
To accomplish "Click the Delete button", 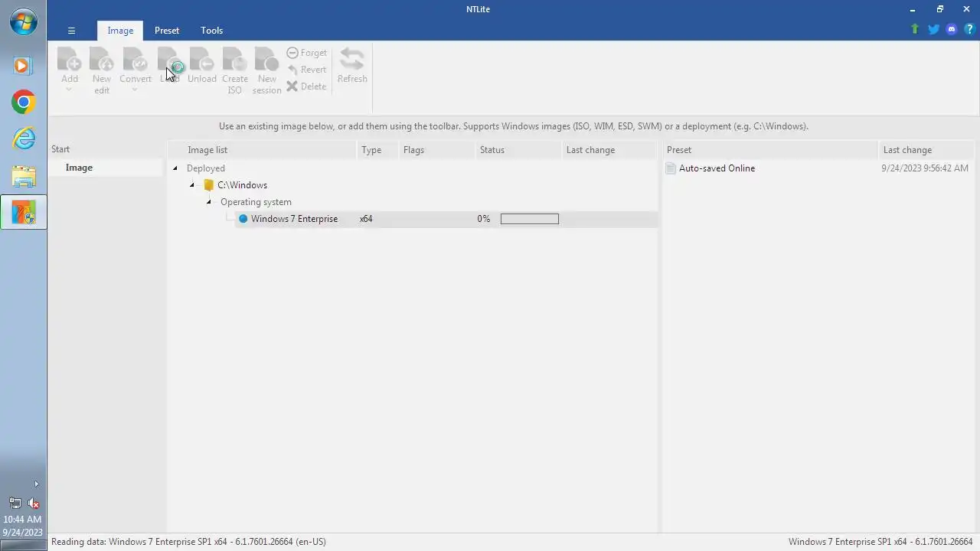I will coord(307,86).
